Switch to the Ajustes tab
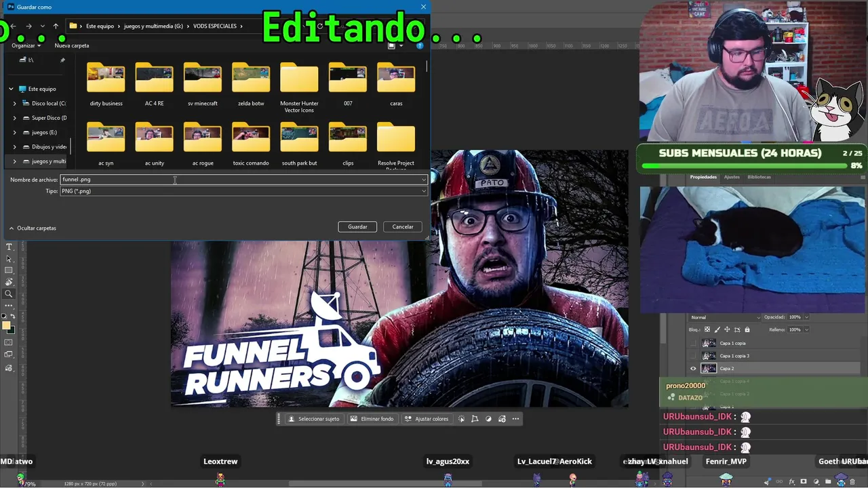This screenshot has height=488, width=868. (732, 177)
